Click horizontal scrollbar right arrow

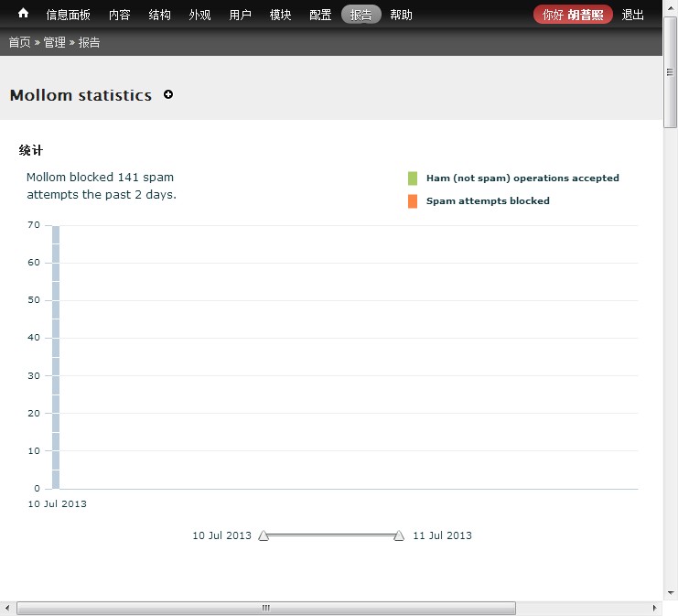[654, 608]
